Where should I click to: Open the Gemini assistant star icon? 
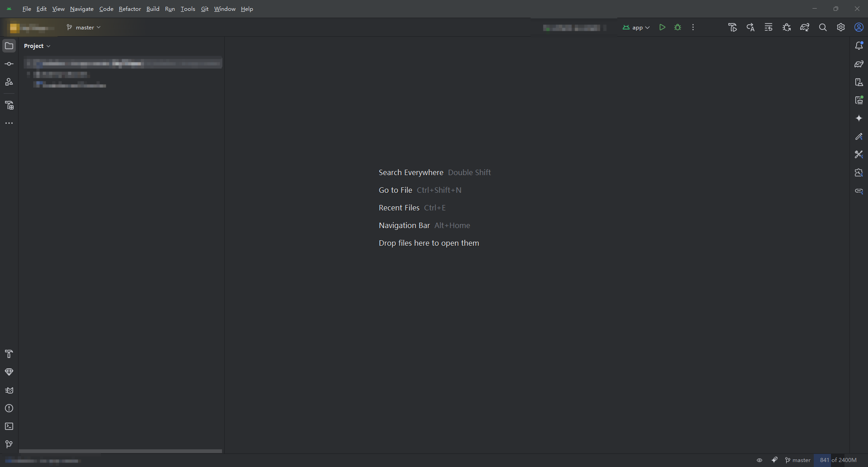(859, 118)
